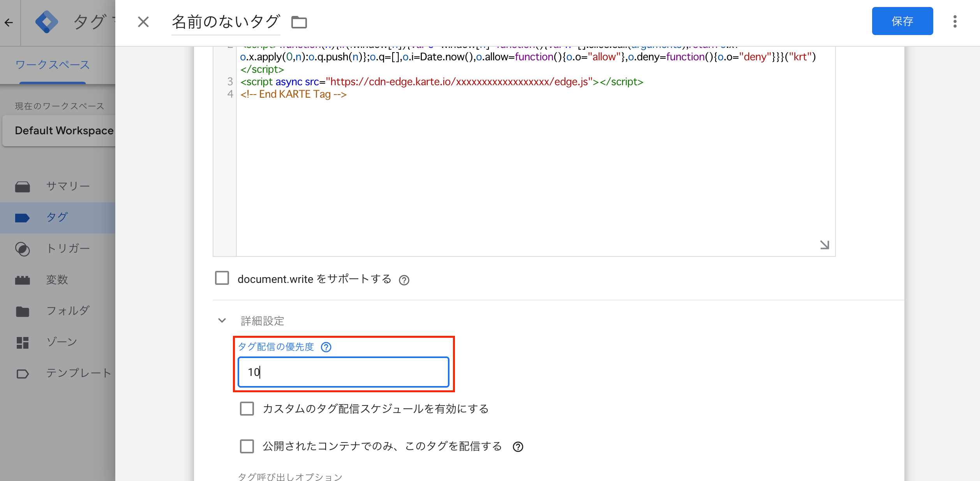Viewport: 980px width, 481px height.
Task: Click the トリガー circle icon
Action: [x=23, y=249]
